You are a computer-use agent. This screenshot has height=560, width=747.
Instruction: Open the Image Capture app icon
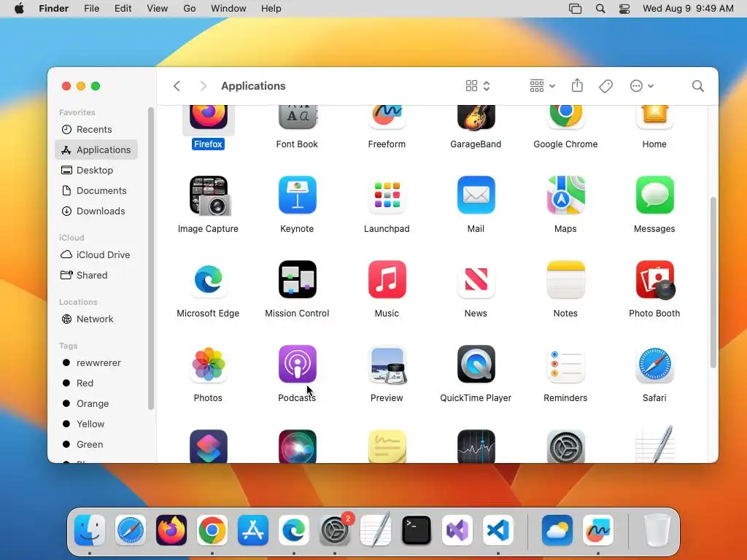click(208, 195)
